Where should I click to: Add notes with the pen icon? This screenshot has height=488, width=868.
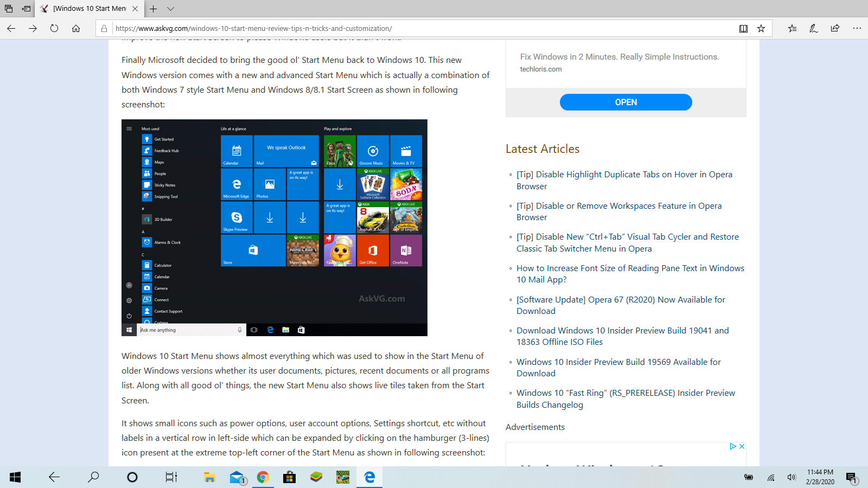(813, 28)
